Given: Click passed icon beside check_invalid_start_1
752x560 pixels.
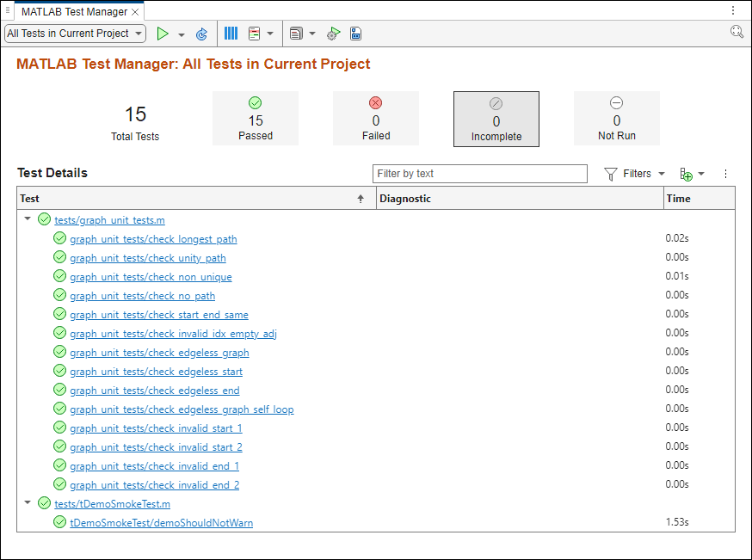Looking at the screenshot, I should pos(59,428).
